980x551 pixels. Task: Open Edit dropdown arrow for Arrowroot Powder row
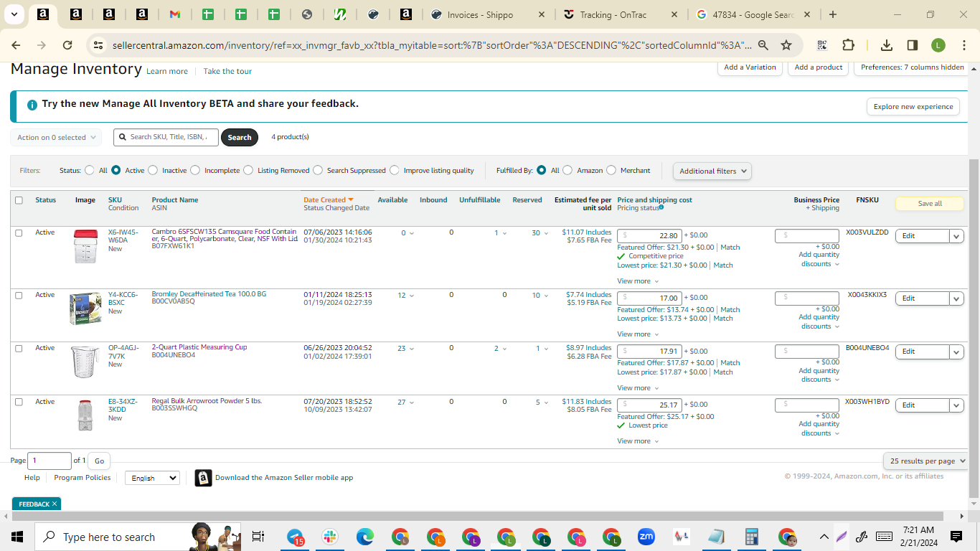(956, 405)
